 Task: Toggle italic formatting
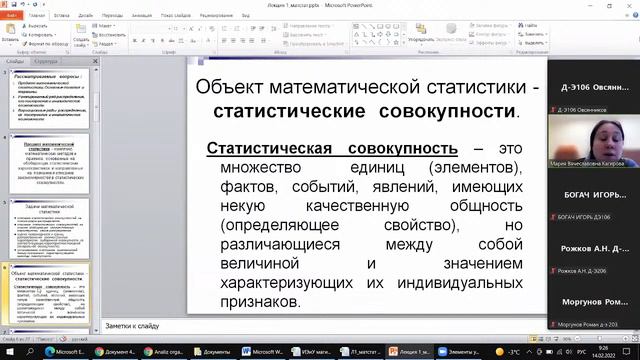[144, 41]
